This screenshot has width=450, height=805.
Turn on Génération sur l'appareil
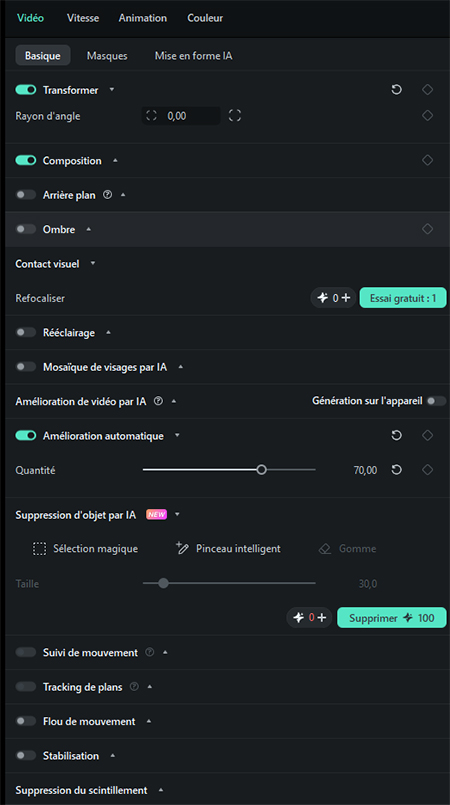[436, 401]
